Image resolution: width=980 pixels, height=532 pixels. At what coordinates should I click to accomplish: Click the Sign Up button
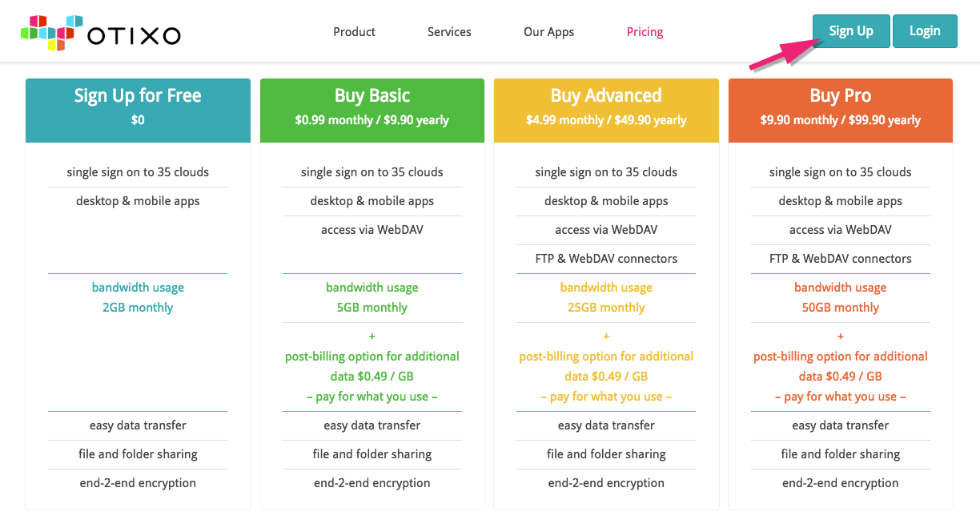pos(851,31)
